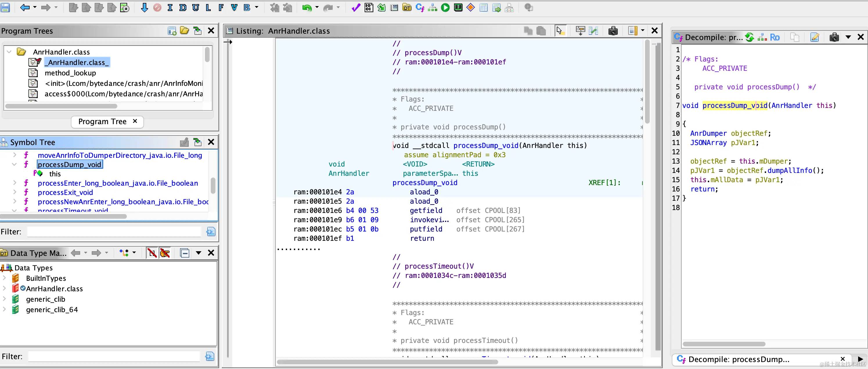The height and width of the screenshot is (369, 868).
Task: Select generic_clib_64 archive
Action: (x=52, y=310)
